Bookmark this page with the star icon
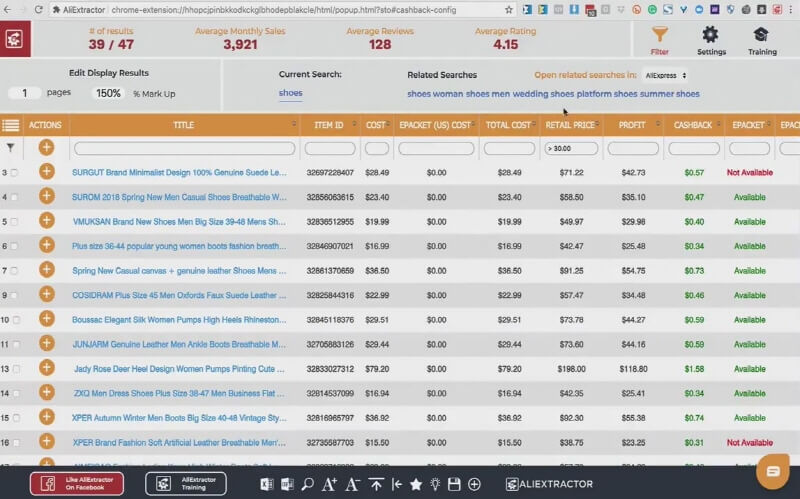The width and height of the screenshot is (800, 499). tap(509, 10)
